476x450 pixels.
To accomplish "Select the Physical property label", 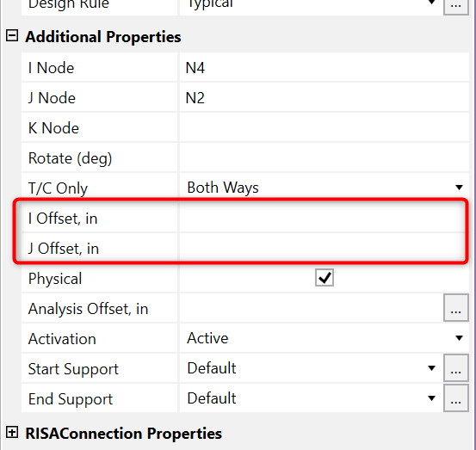I will [55, 278].
